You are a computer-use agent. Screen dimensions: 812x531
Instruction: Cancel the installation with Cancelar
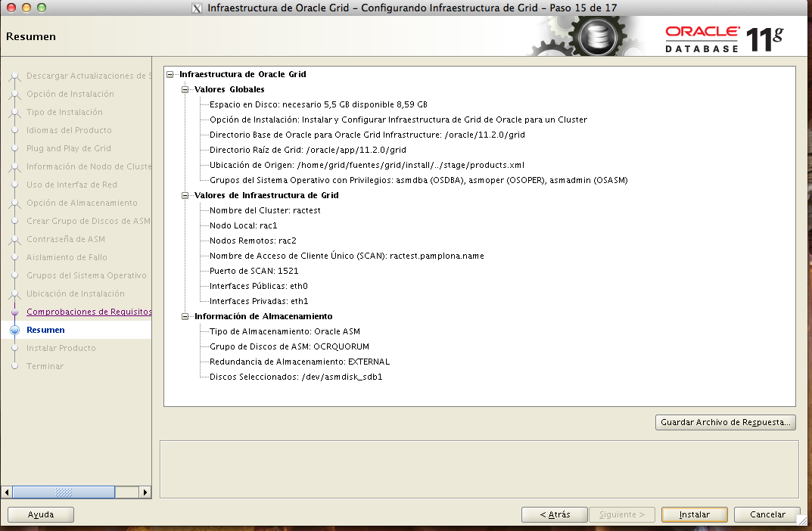(x=767, y=514)
